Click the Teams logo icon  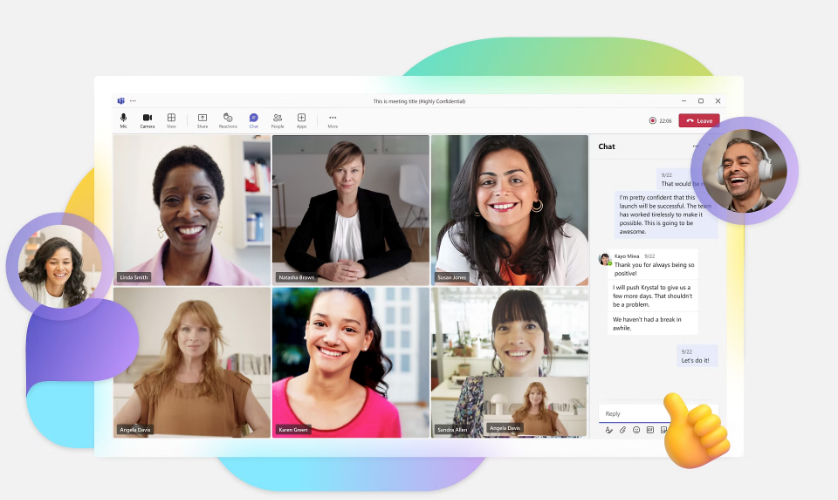pos(121,101)
